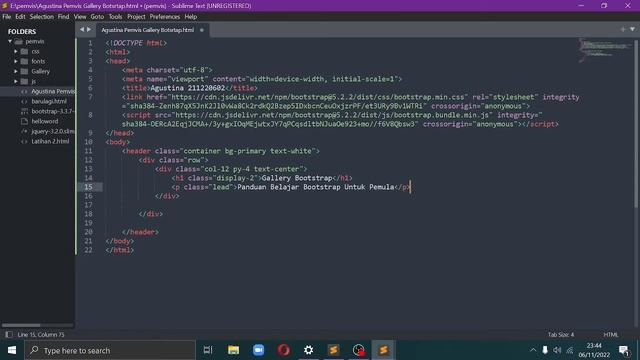
Task: Go to previous tab arrow
Action: point(82,29)
